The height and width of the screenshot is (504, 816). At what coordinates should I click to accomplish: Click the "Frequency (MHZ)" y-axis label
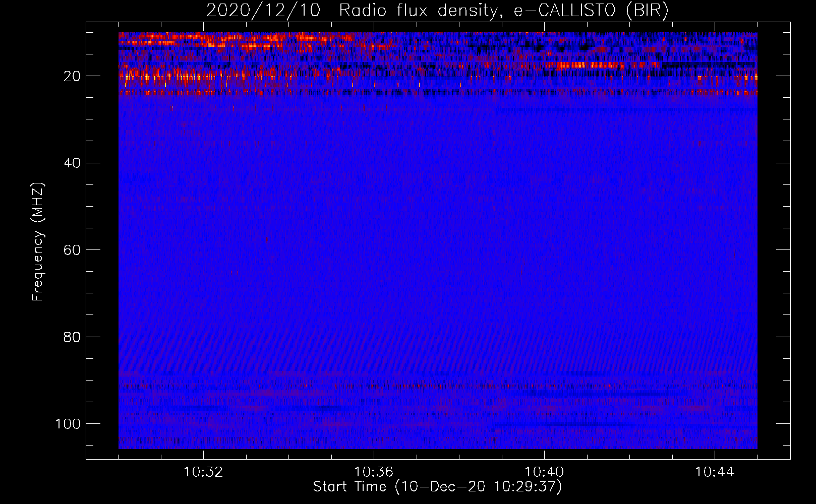(38, 242)
